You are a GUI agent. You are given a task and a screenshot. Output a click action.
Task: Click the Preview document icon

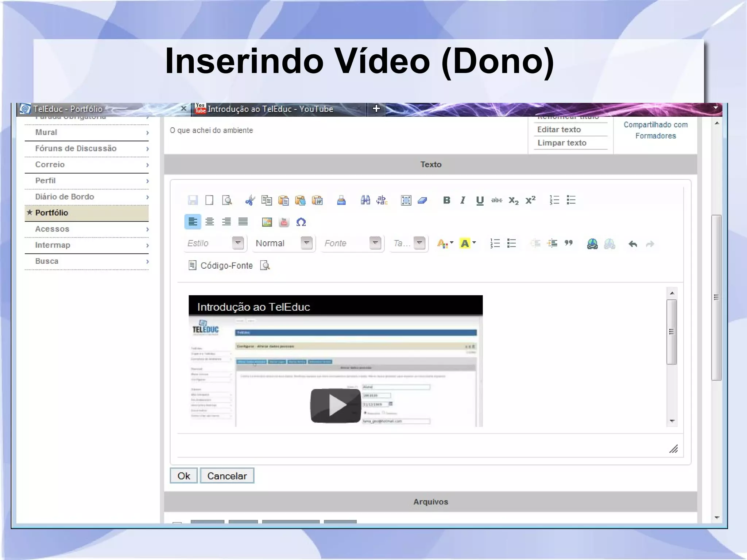coord(227,200)
